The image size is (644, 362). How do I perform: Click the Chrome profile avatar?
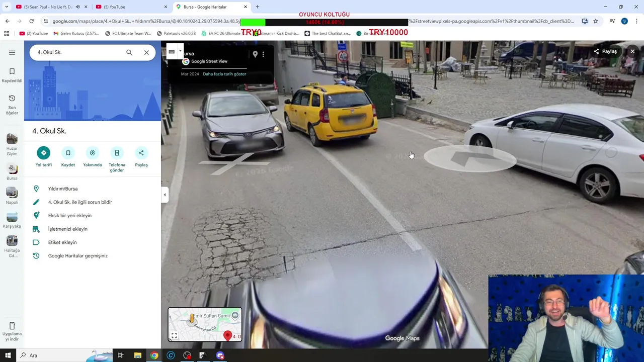tap(624, 21)
